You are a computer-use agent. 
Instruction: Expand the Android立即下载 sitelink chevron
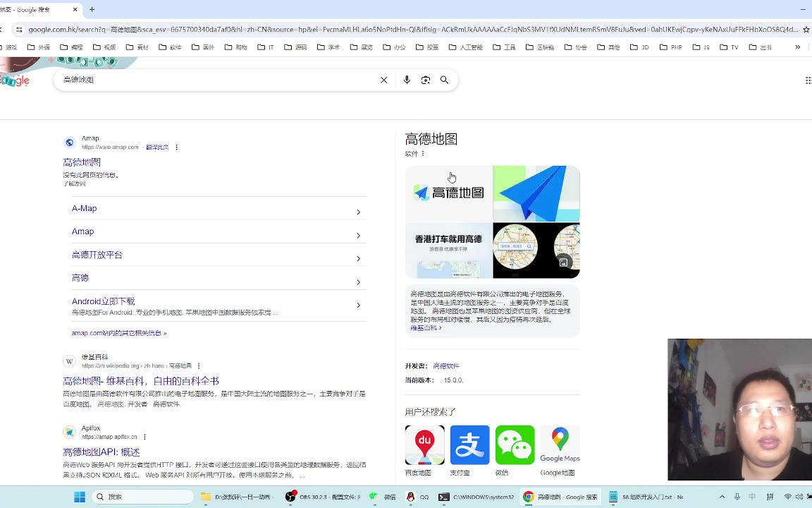pos(358,306)
